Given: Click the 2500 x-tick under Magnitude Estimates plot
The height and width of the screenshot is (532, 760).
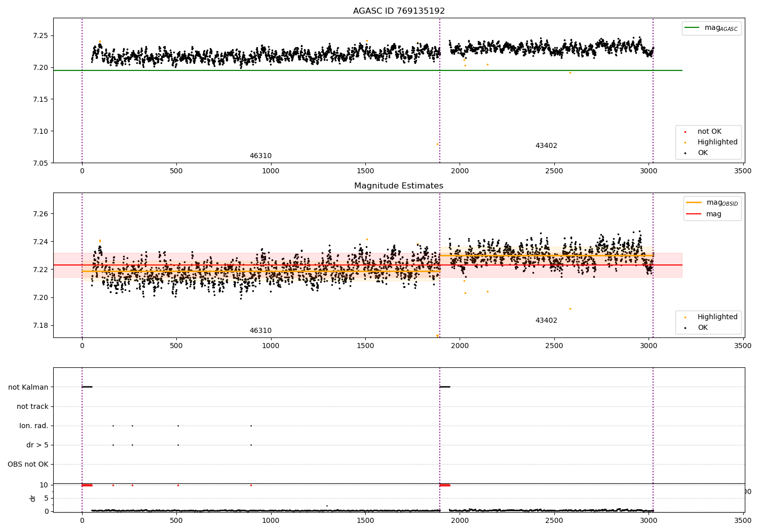Looking at the screenshot, I should pos(554,346).
